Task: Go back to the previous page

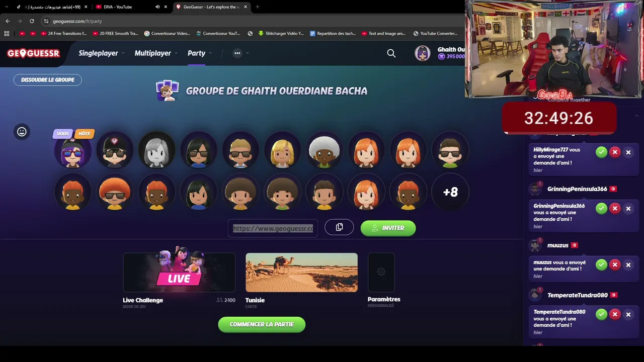Action: click(8, 21)
